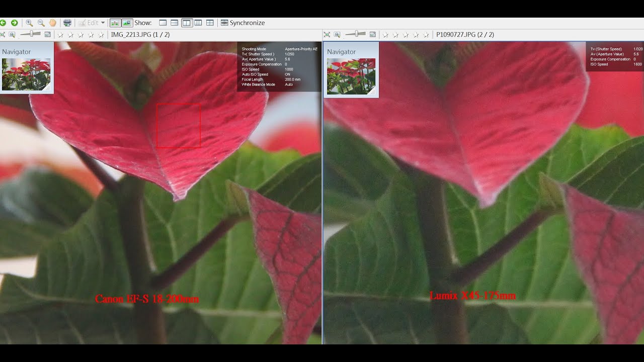The image size is (644, 362).
Task: Click Tv 1/250 row in left info overlay
Action: 269,54
